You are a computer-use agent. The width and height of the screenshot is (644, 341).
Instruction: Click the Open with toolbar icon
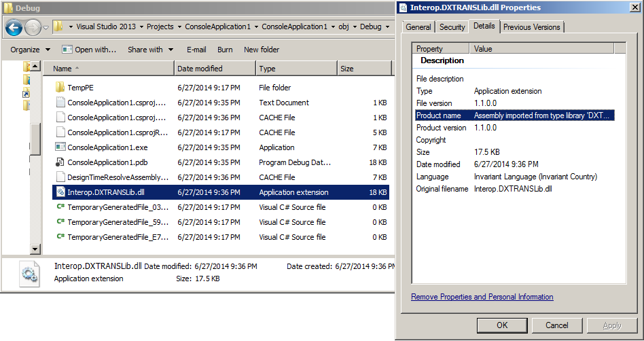pyautogui.click(x=67, y=50)
